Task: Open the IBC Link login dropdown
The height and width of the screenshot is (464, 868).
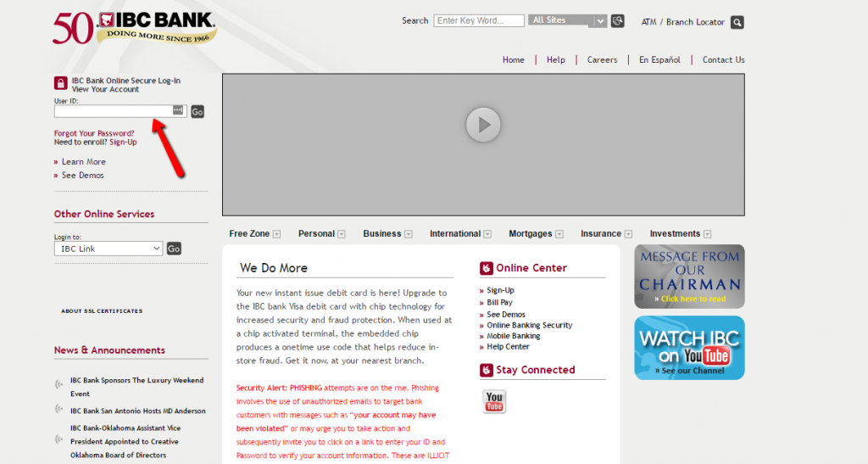Action: [108, 249]
